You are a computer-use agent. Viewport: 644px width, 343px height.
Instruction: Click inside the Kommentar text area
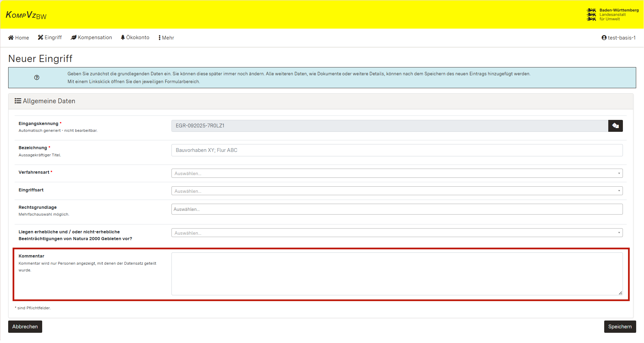click(397, 274)
